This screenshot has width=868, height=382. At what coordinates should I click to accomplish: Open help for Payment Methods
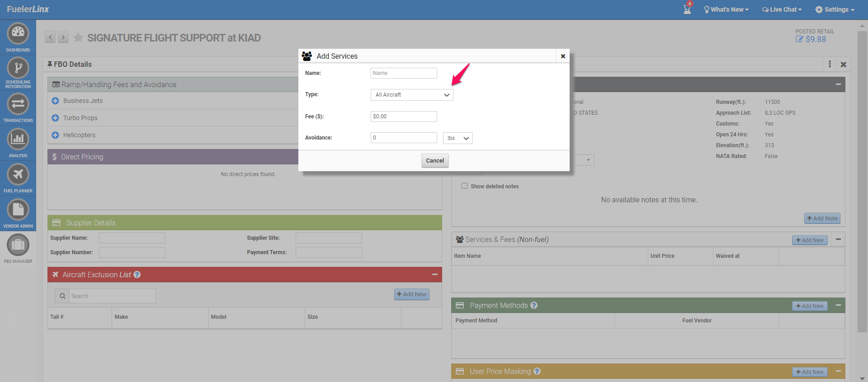(534, 305)
